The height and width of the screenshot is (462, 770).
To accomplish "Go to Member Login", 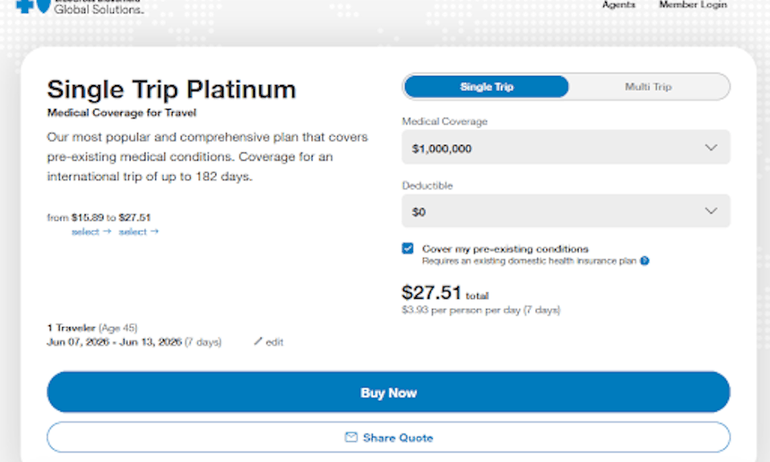I will [692, 5].
